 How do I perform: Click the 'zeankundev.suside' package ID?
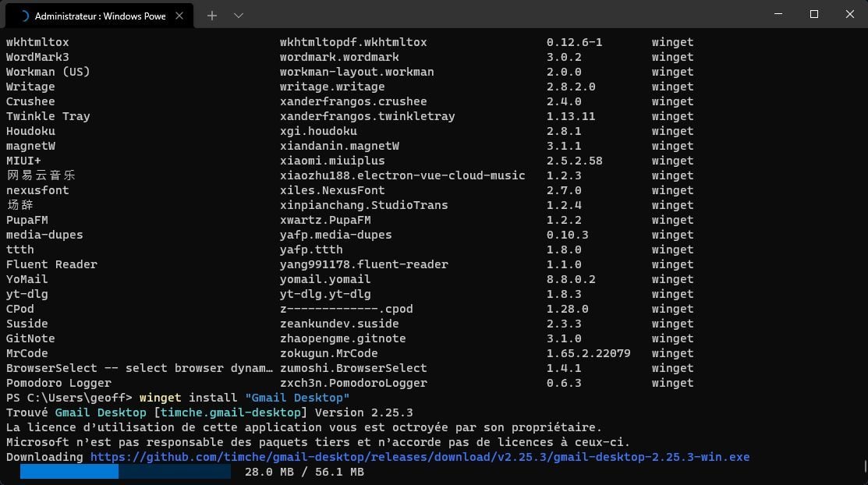click(339, 324)
